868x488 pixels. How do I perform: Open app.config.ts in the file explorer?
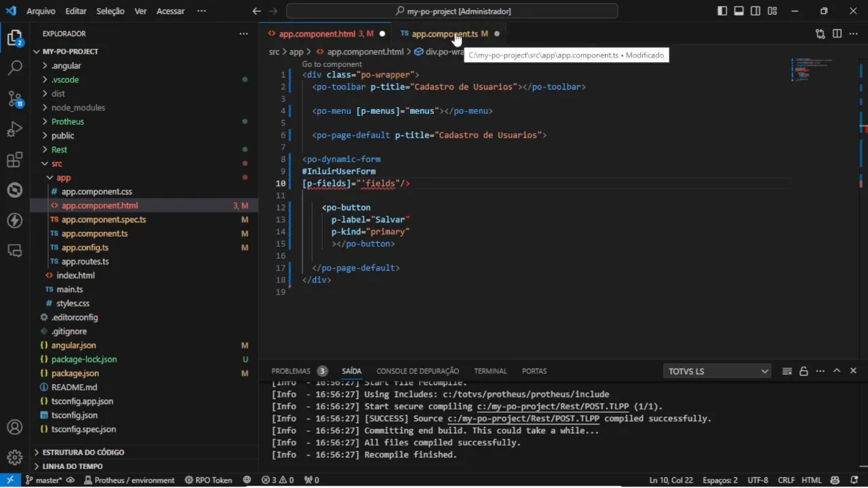click(x=85, y=247)
